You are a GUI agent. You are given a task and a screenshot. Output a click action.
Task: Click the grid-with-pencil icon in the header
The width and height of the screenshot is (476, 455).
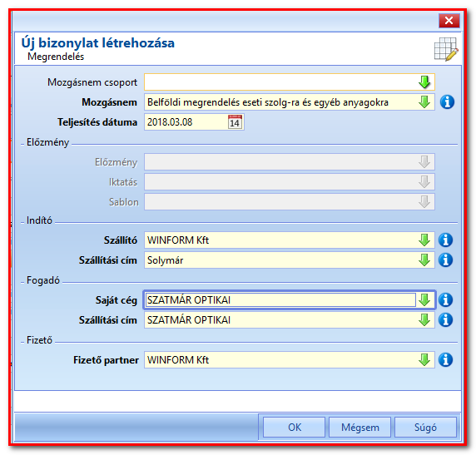[x=446, y=49]
